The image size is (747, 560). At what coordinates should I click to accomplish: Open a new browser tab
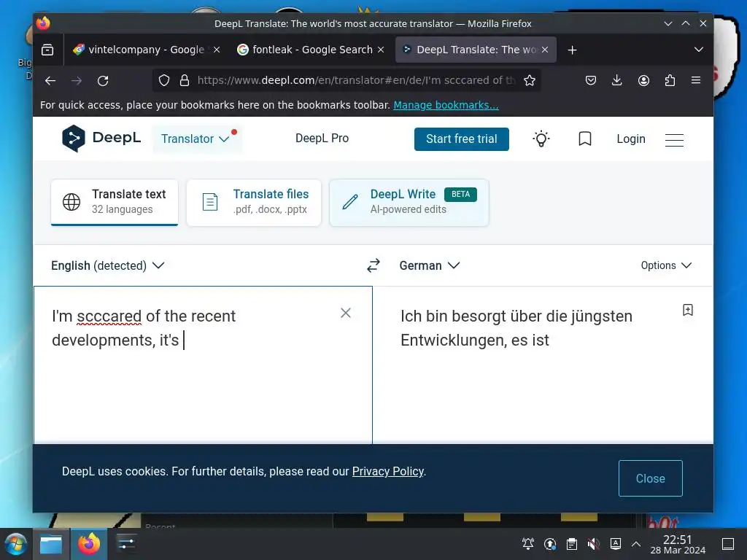pos(572,50)
